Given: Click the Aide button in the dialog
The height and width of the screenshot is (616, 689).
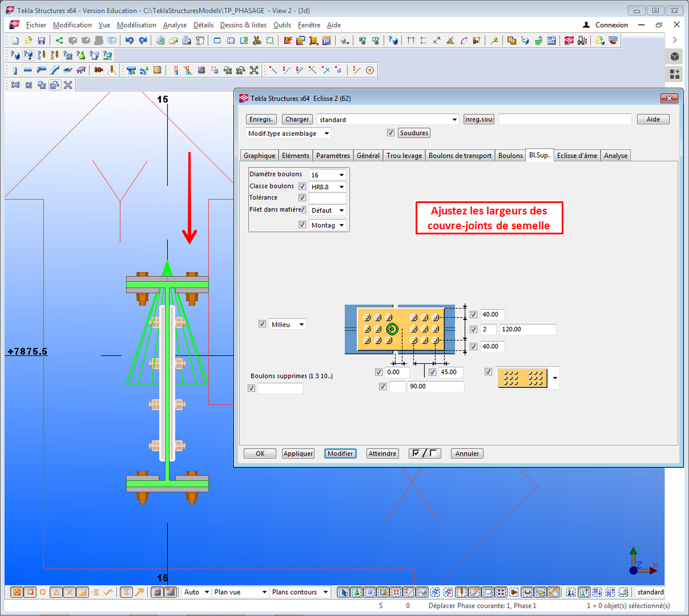Looking at the screenshot, I should click(653, 119).
